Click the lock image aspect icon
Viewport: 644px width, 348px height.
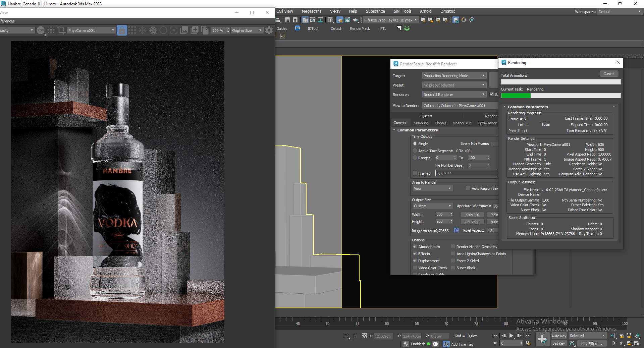click(457, 230)
